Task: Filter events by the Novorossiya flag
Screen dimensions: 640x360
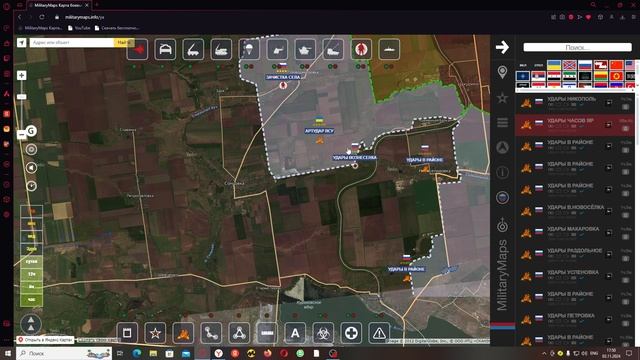Action: [569, 65]
